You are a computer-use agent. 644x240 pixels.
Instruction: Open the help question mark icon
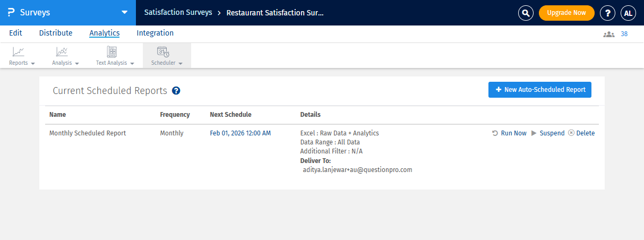[x=607, y=13]
